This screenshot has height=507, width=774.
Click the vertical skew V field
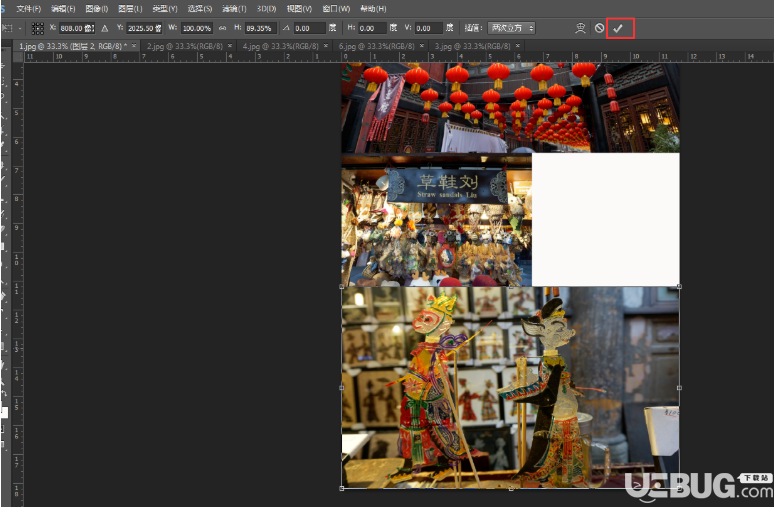pos(428,28)
